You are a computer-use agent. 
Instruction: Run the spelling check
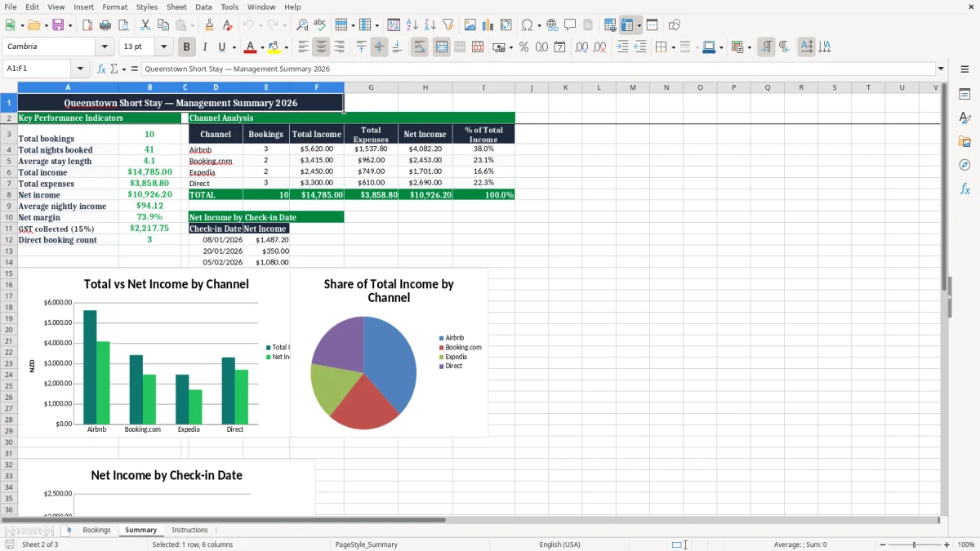[320, 25]
